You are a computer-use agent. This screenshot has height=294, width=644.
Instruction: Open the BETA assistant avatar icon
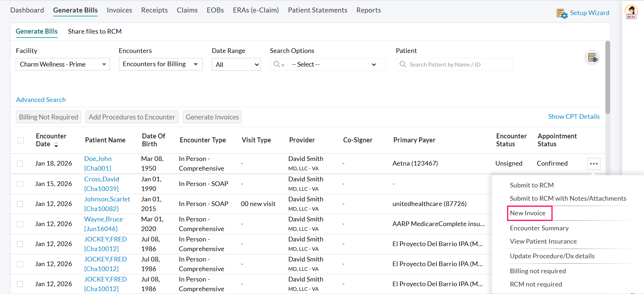(631, 12)
